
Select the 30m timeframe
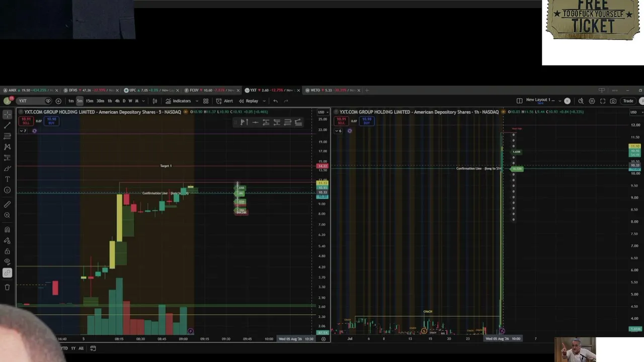[100, 101]
